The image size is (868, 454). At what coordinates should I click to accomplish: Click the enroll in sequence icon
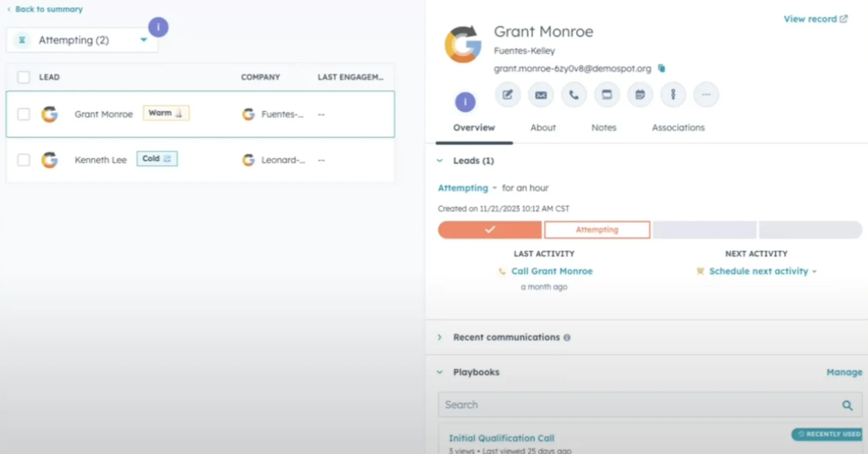pos(673,95)
